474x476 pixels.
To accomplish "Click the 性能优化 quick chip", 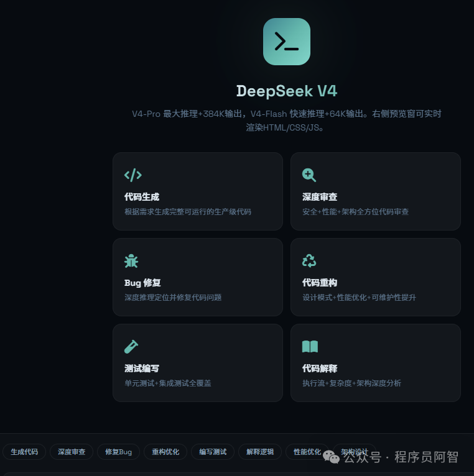I will click(307, 452).
